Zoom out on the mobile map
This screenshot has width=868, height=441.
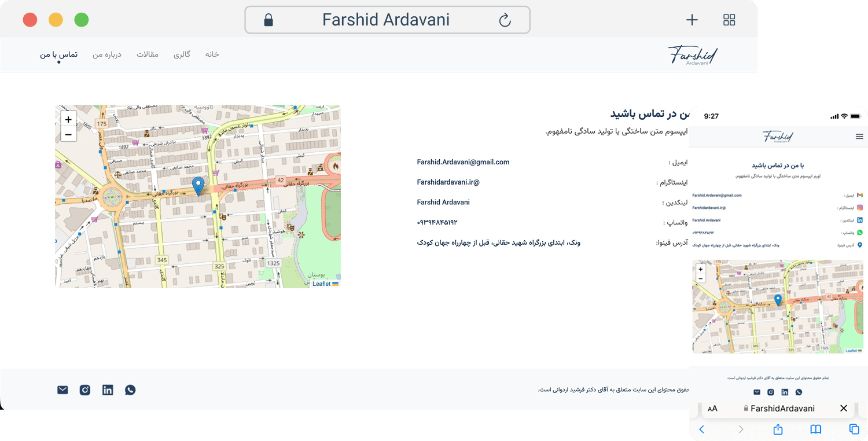701,278
